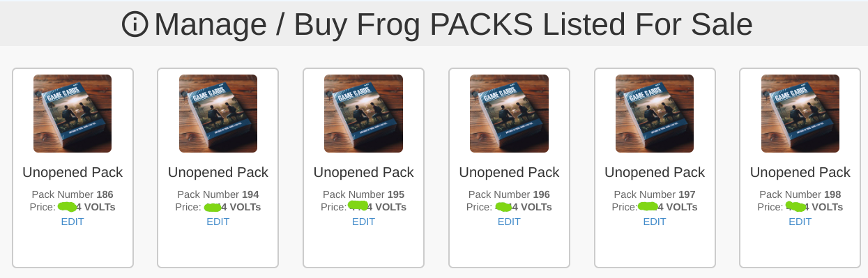
Task: Click the Unopened Pack title of Pack 195
Action: click(x=363, y=172)
